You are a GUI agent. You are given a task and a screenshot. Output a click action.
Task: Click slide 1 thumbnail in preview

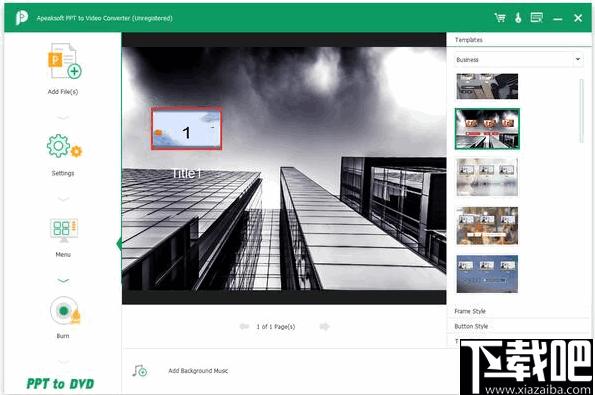(x=186, y=129)
